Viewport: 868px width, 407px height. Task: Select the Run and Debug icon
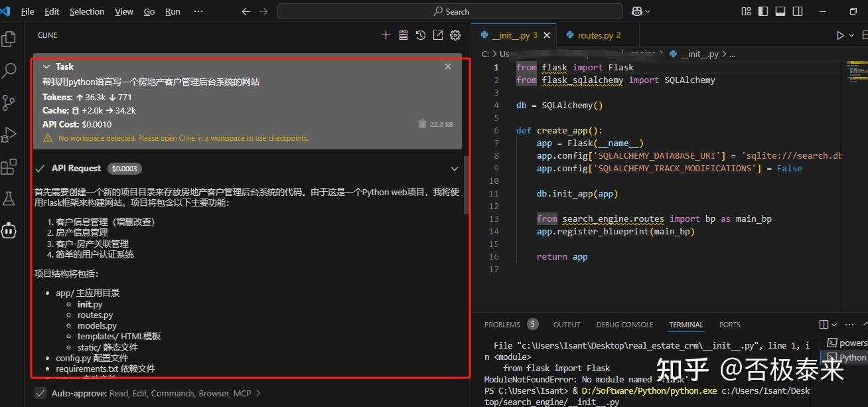(x=9, y=134)
